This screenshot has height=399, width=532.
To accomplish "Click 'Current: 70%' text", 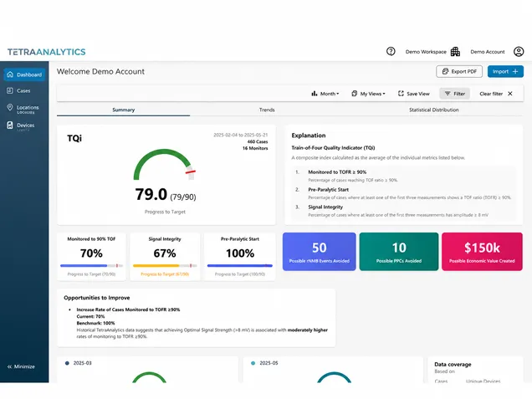I will point(90,316).
